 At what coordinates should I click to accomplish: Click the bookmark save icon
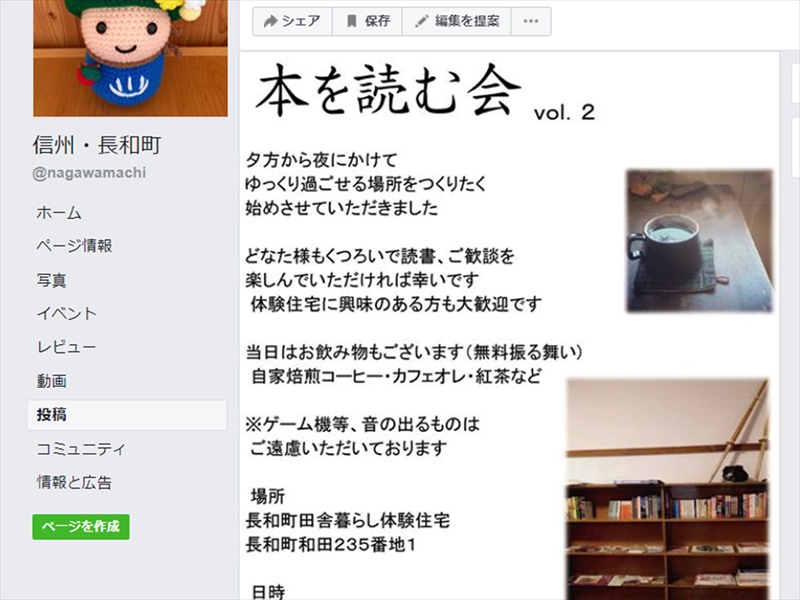tap(352, 21)
